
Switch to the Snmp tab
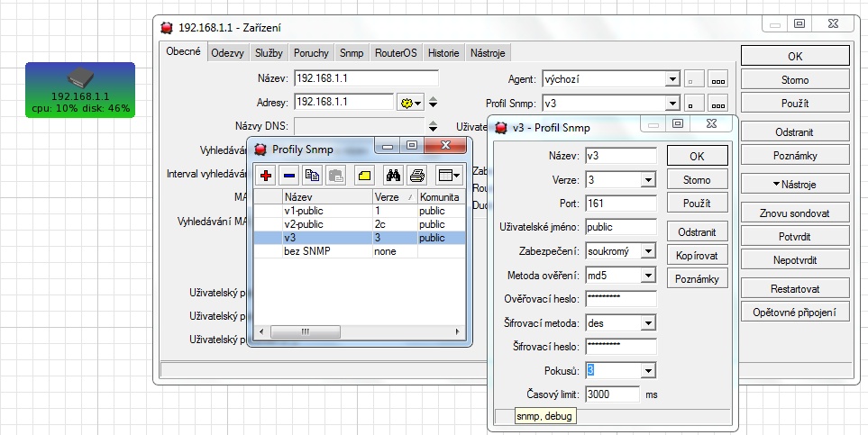[352, 53]
